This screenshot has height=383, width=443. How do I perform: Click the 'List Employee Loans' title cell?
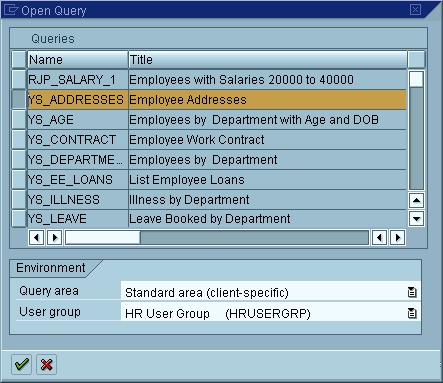click(x=268, y=179)
